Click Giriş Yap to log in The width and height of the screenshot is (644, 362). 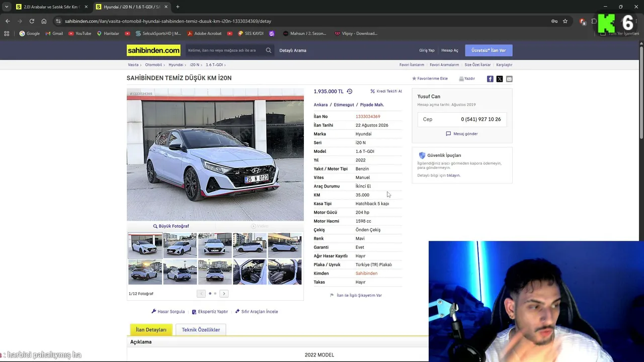[x=427, y=50]
